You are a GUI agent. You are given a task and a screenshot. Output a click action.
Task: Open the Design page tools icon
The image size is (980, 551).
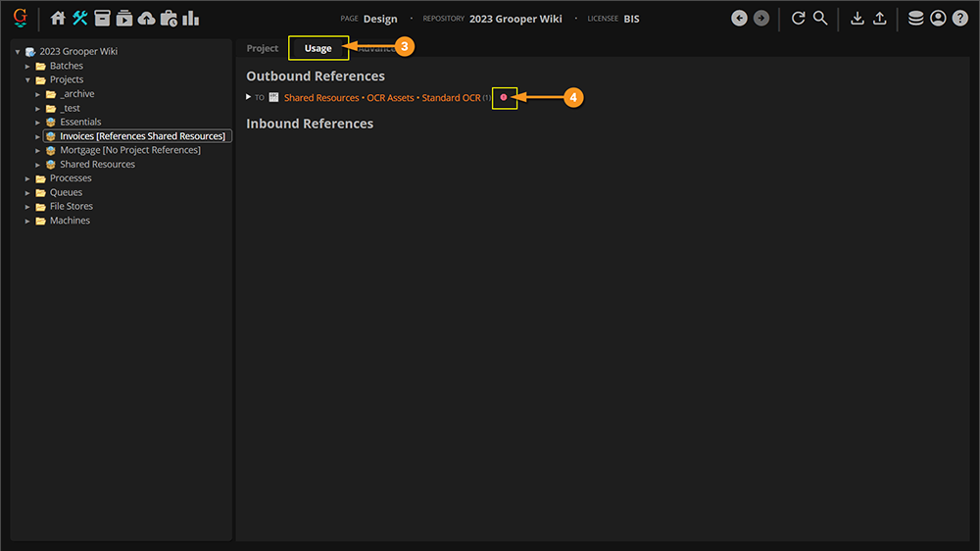80,18
